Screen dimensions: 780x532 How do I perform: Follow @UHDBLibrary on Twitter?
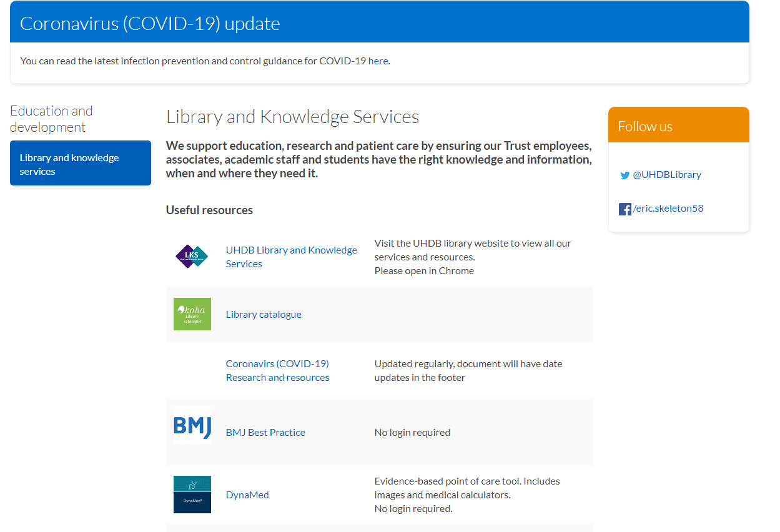pos(666,175)
